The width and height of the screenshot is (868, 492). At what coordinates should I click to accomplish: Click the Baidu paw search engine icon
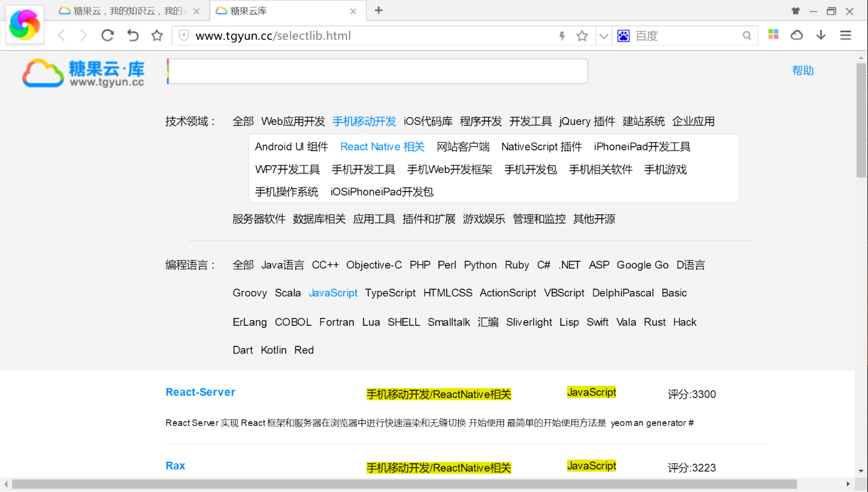tap(624, 36)
